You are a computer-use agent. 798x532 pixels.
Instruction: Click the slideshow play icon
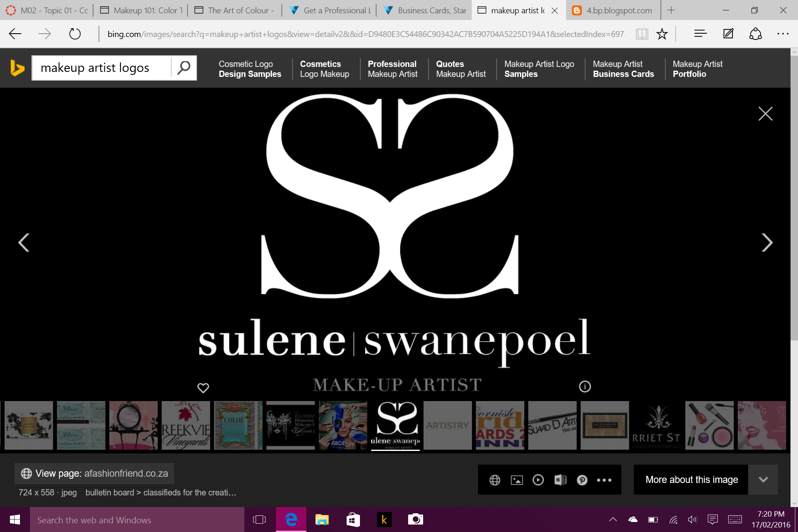[x=538, y=480]
